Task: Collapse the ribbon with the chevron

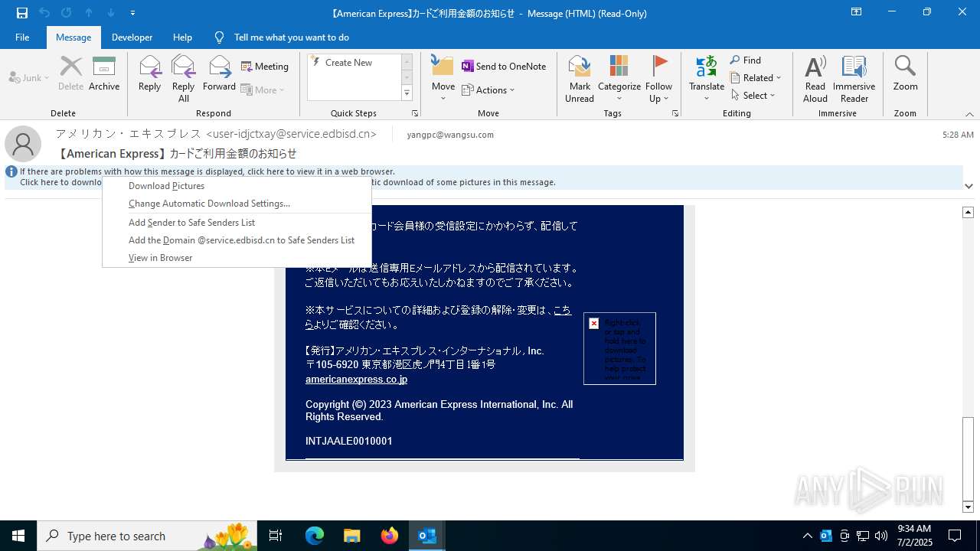Action: pos(969,114)
